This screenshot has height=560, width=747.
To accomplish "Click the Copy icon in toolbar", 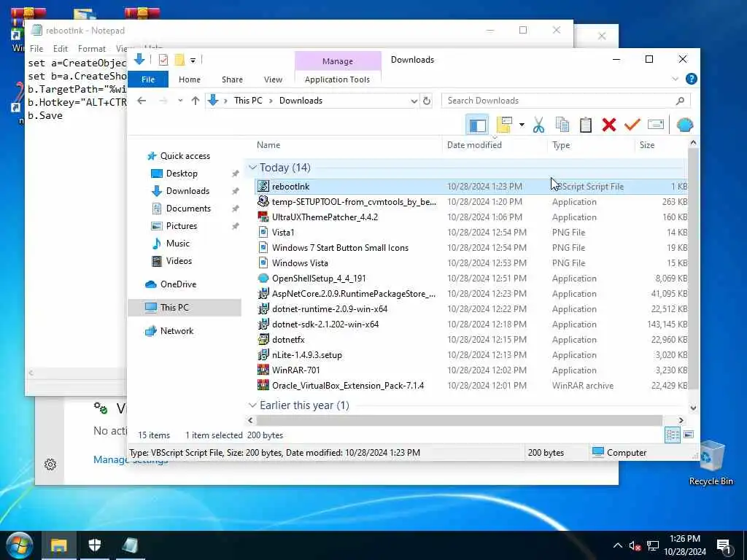I will coord(562,125).
